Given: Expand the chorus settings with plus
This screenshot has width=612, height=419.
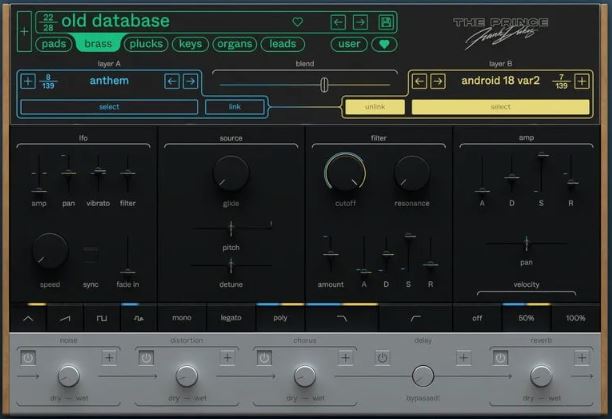Looking at the screenshot, I should (x=345, y=357).
